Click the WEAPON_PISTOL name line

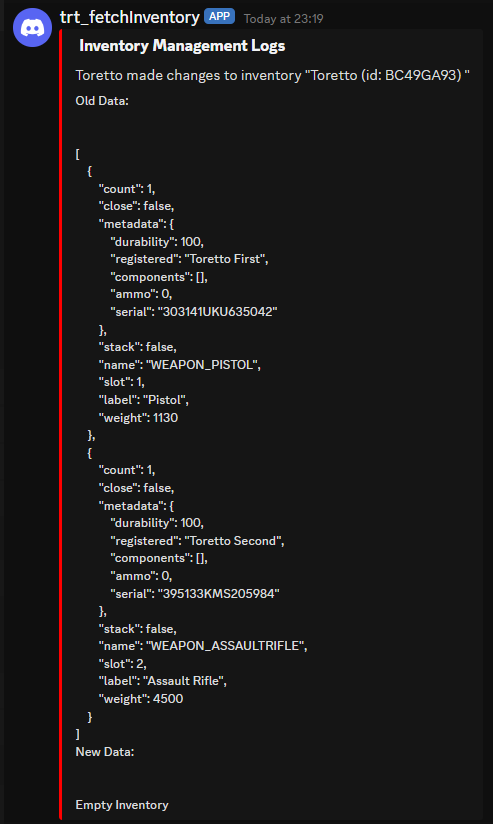[180, 365]
